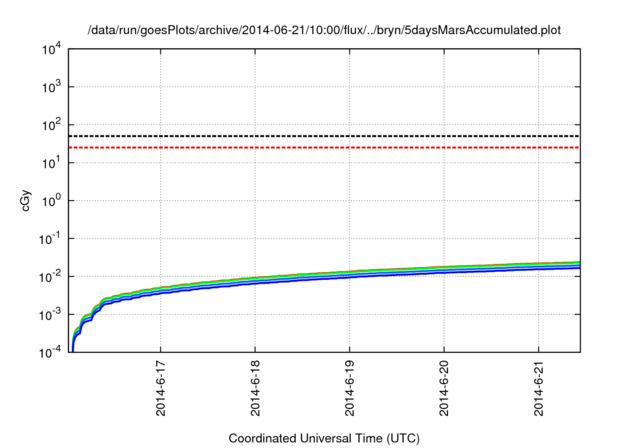Click the red dashed threshold line
Image resolution: width=640 pixels, height=448 pixels.
pos(324,147)
